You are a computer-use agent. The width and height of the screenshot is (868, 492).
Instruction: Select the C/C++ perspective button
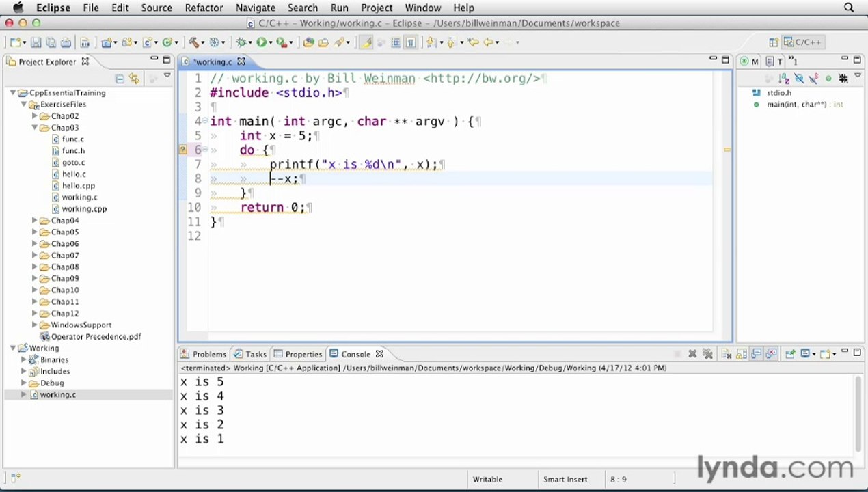803,42
